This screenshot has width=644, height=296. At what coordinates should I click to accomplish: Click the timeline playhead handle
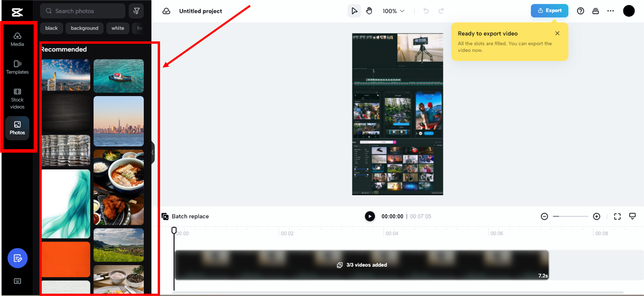coord(174,230)
